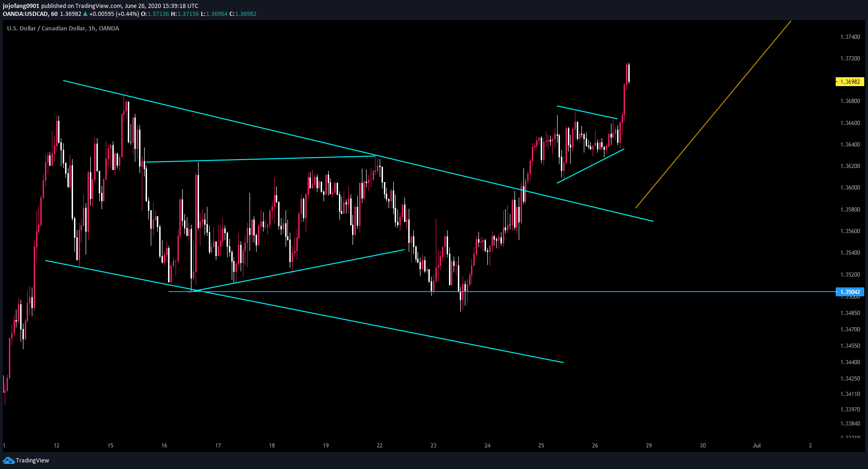Click the 1.35600 price axis label
The height and width of the screenshot is (469, 868).
850,231
